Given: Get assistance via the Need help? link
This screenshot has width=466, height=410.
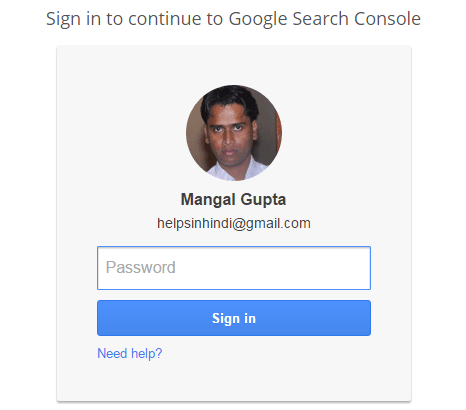Looking at the screenshot, I should 130,353.
